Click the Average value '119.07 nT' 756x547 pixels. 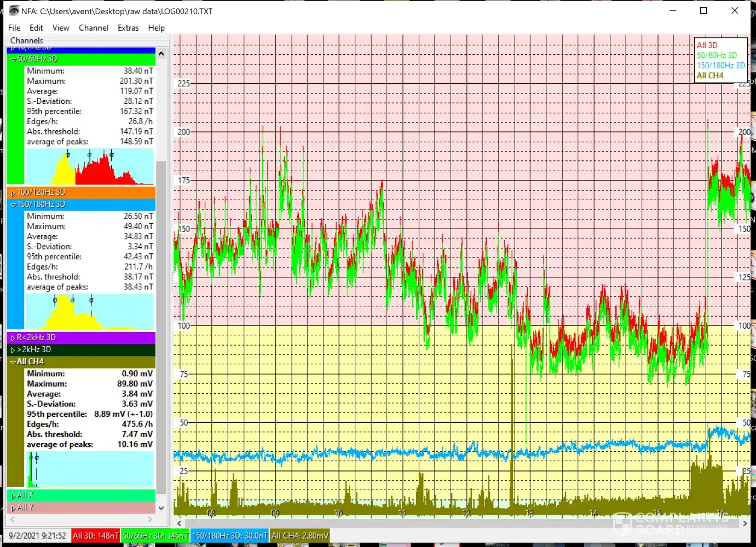pos(137,91)
